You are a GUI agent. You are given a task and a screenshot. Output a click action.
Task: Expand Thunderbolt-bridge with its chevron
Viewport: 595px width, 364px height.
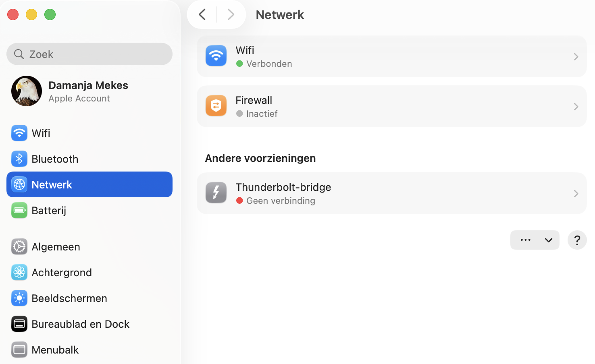click(576, 193)
